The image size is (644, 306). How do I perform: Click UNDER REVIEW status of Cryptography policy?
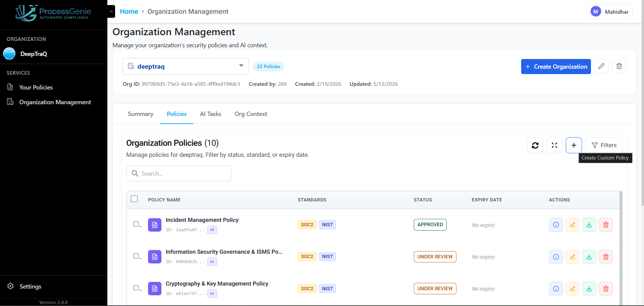(x=435, y=289)
